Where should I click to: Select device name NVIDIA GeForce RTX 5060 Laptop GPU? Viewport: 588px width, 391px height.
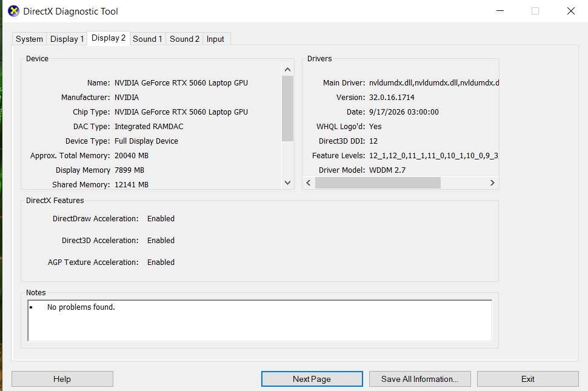click(181, 83)
